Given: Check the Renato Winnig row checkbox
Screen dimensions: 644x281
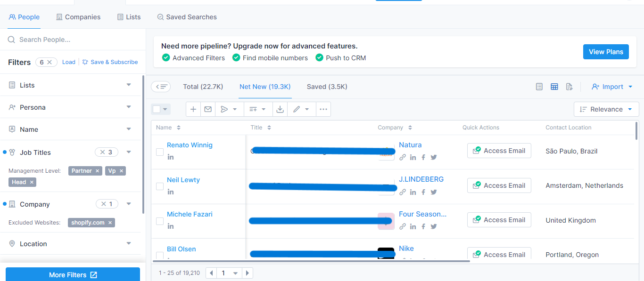Looking at the screenshot, I should click(x=160, y=152).
